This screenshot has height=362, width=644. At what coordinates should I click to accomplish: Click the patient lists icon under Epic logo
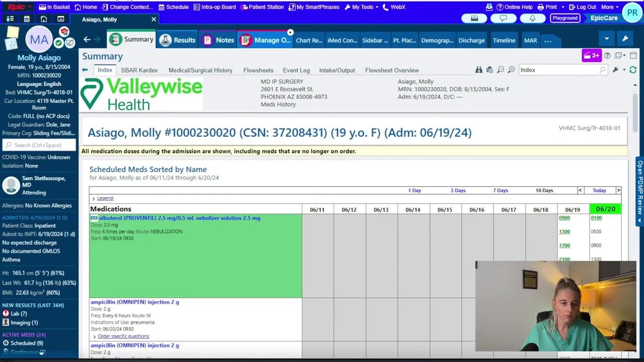(10, 19)
